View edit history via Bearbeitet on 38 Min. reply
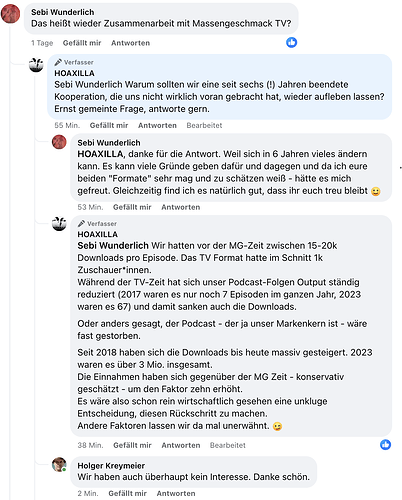402x500 pixels. (228, 445)
